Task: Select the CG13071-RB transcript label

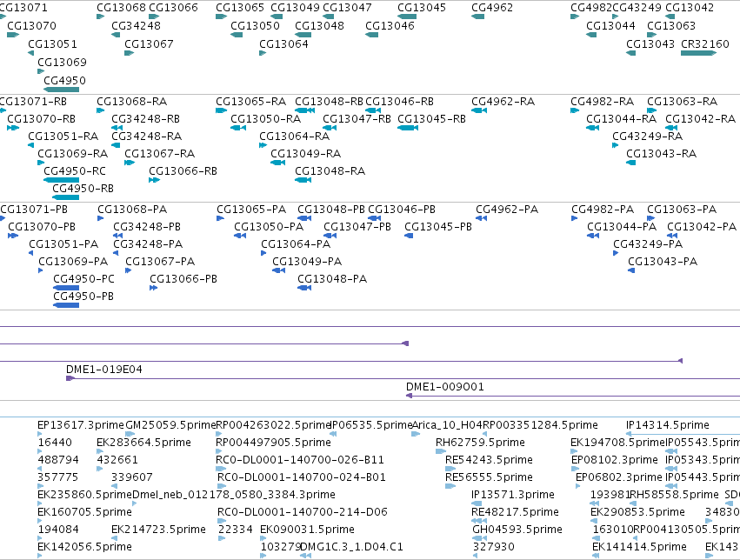Action: (32, 102)
